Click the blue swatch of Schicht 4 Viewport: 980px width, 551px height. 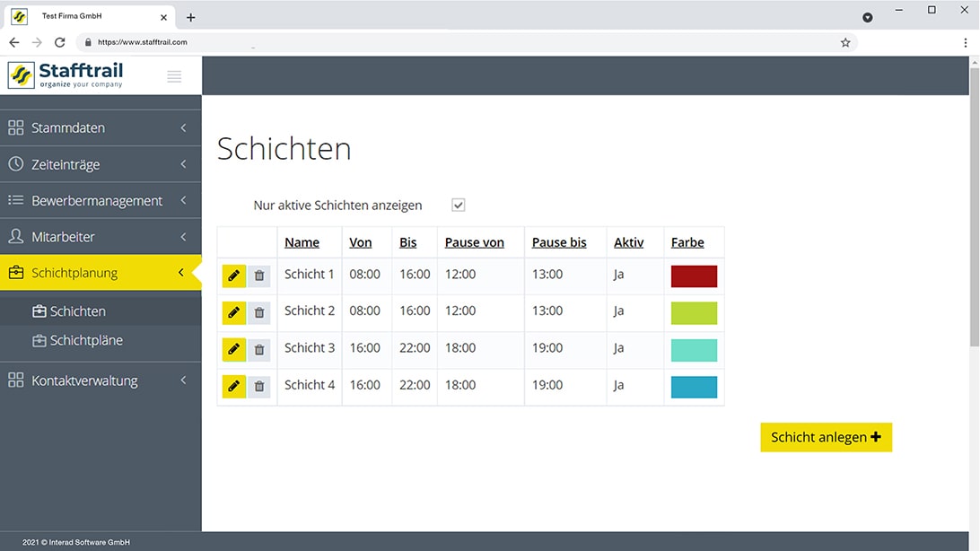694,387
